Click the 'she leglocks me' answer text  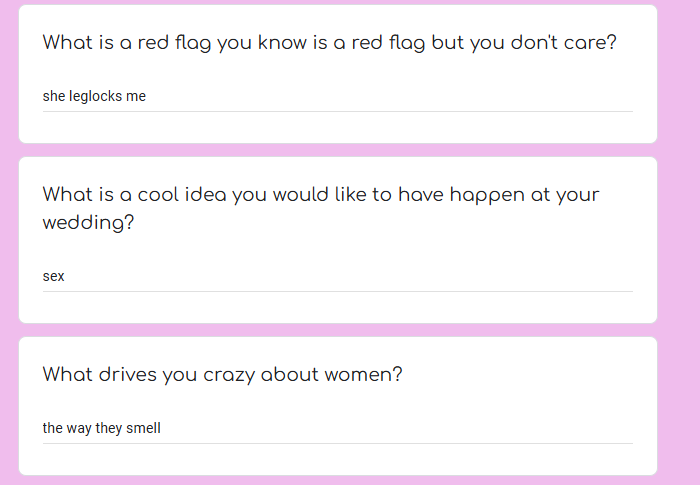click(94, 96)
